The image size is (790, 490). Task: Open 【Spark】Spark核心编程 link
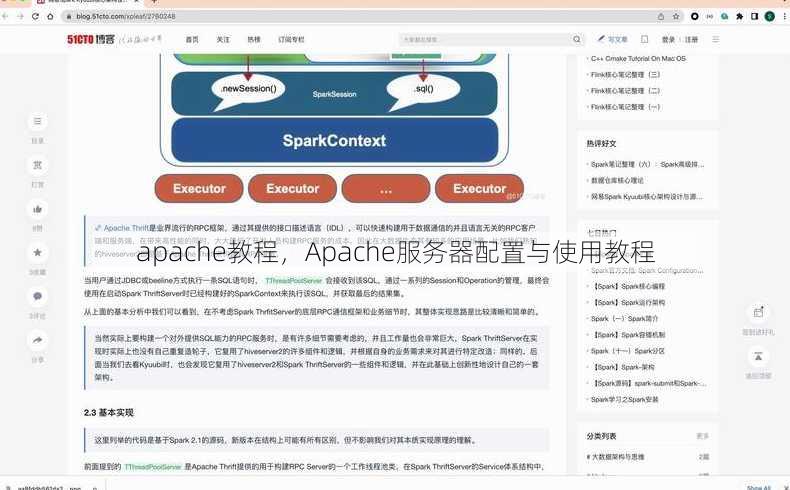pos(628,286)
